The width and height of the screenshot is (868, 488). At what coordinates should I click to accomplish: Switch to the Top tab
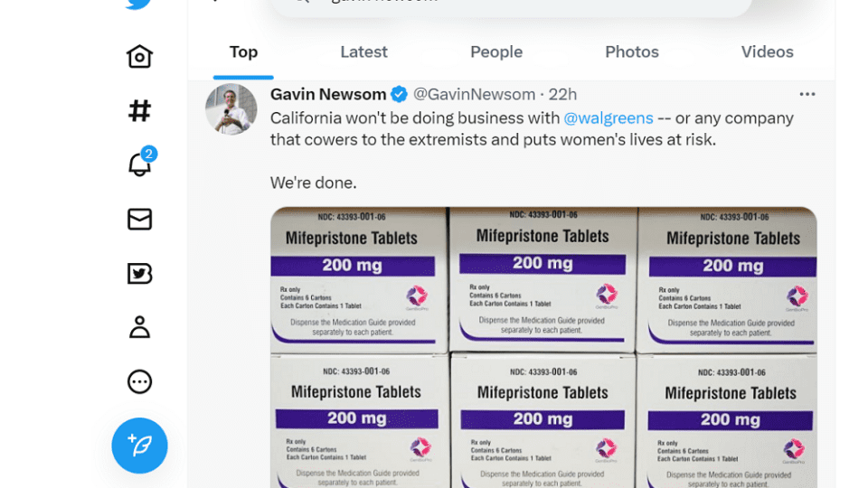243,52
